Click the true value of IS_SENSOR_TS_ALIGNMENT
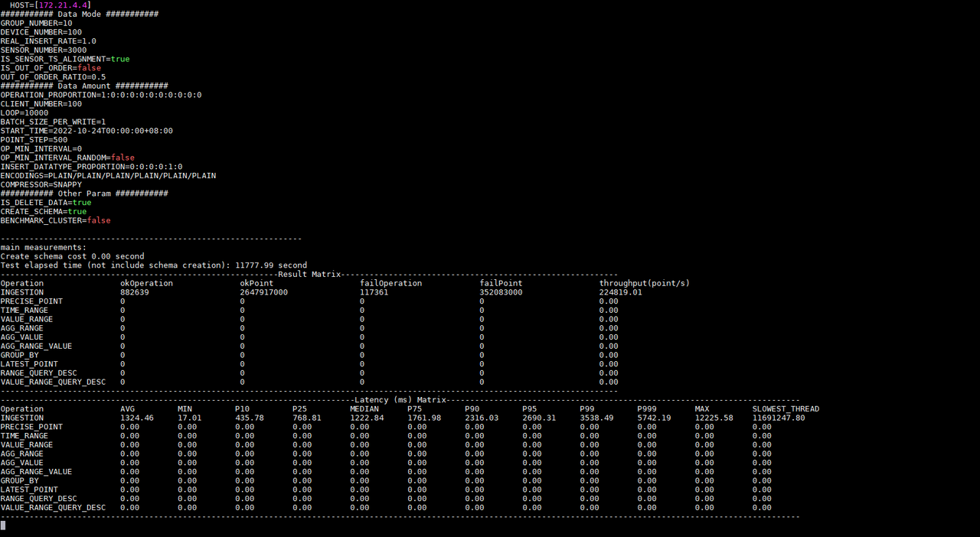Image resolution: width=980 pixels, height=537 pixels. (120, 59)
